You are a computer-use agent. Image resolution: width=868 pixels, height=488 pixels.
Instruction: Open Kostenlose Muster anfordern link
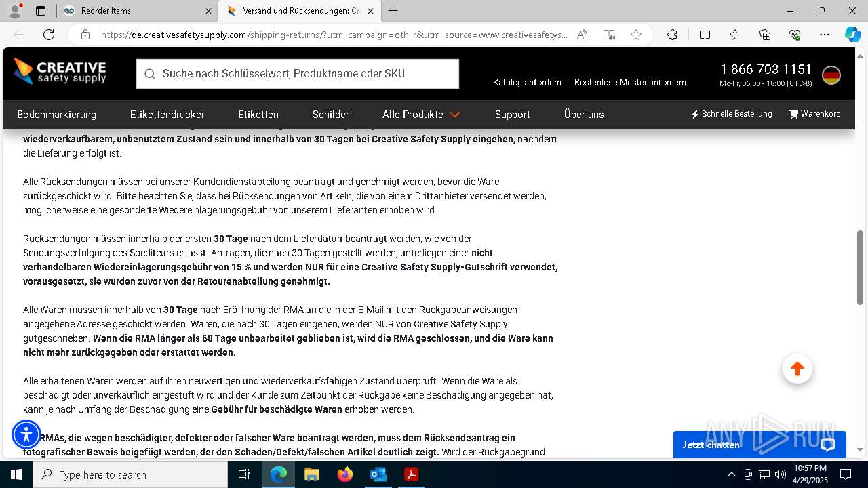click(x=630, y=83)
